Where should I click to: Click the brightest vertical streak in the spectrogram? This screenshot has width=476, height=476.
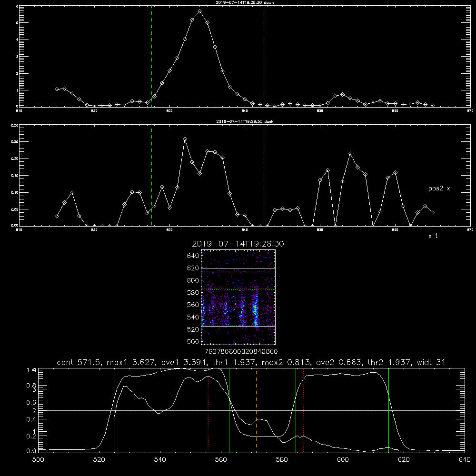click(x=256, y=310)
